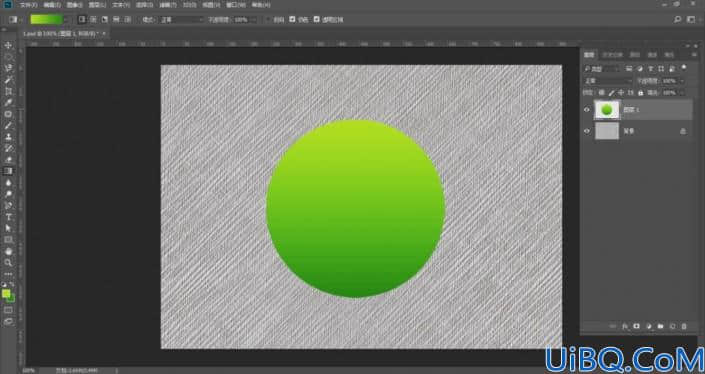The width and height of the screenshot is (705, 374).
Task: Toggle lock transparent pixels in Layers panel
Action: click(x=601, y=93)
